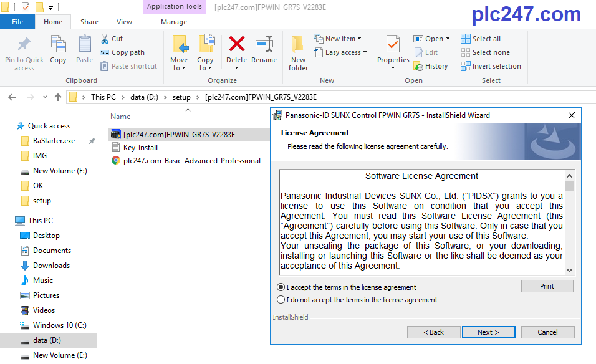Click the Select none icon
This screenshot has width=596, height=364.
tap(466, 52)
